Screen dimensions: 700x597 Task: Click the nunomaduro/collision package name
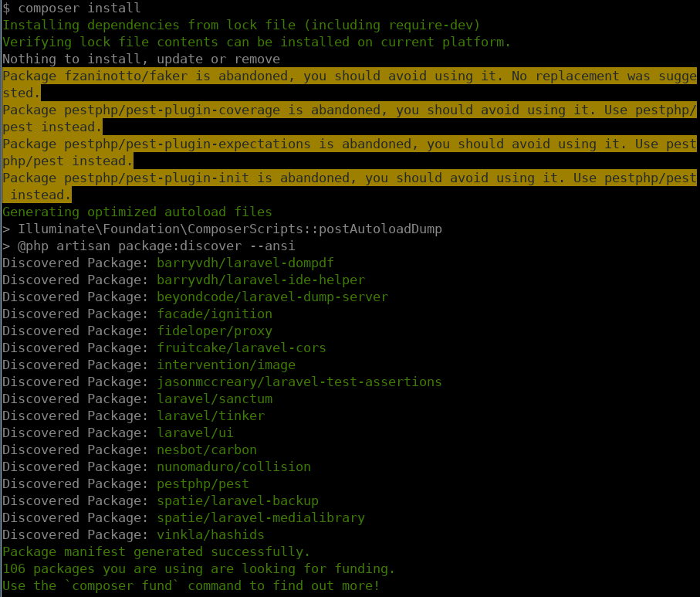point(233,466)
